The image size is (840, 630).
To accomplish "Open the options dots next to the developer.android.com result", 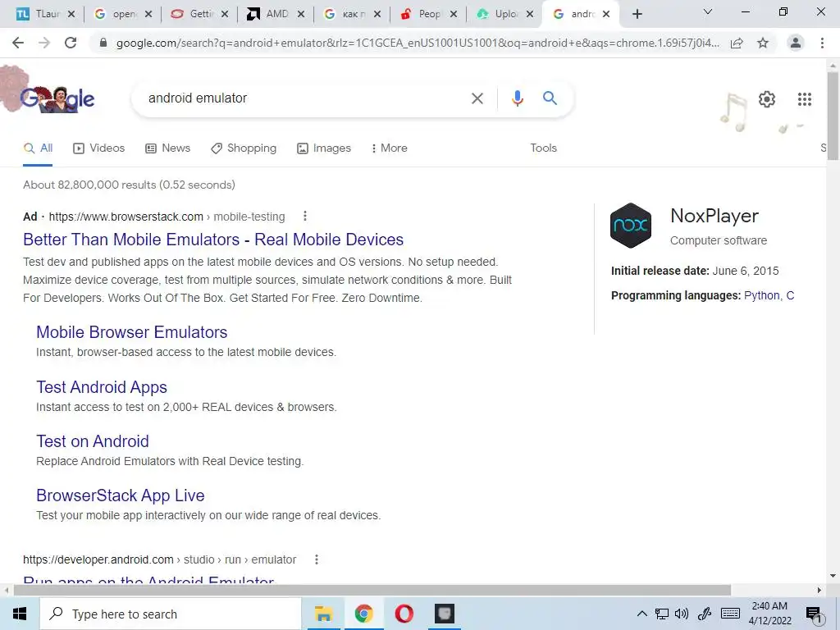I will pos(317,559).
